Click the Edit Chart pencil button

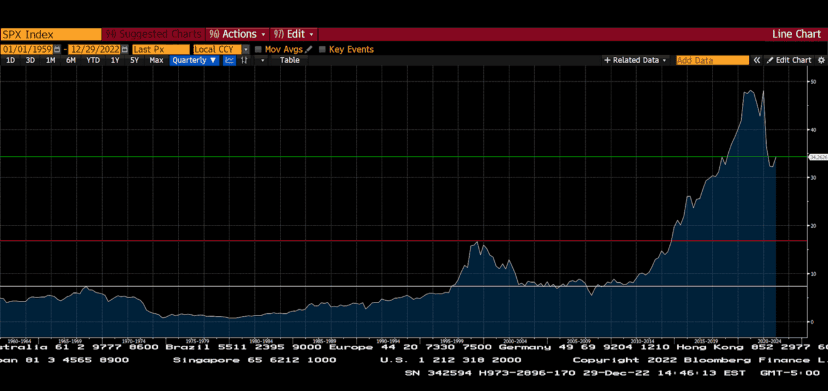pyautogui.click(x=789, y=60)
